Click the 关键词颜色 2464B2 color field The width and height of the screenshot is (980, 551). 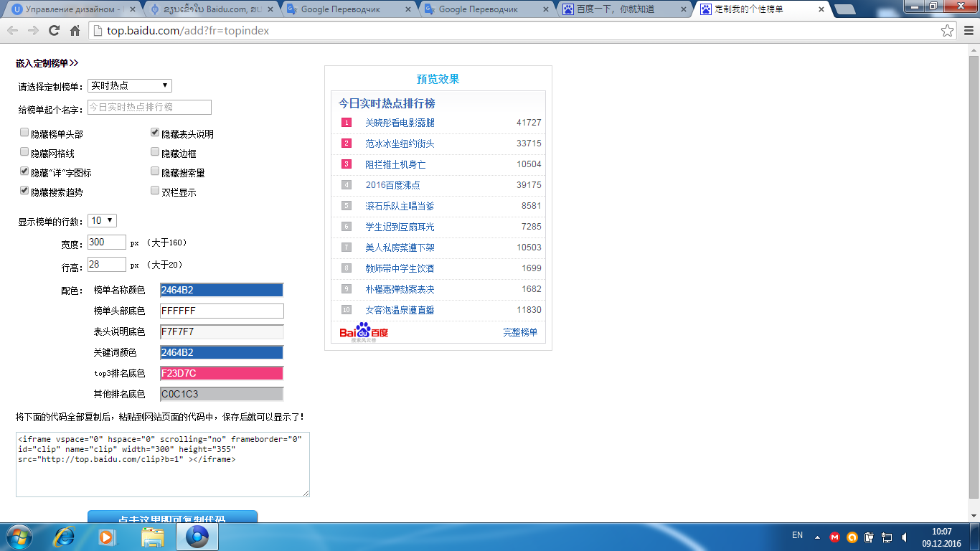pyautogui.click(x=222, y=352)
